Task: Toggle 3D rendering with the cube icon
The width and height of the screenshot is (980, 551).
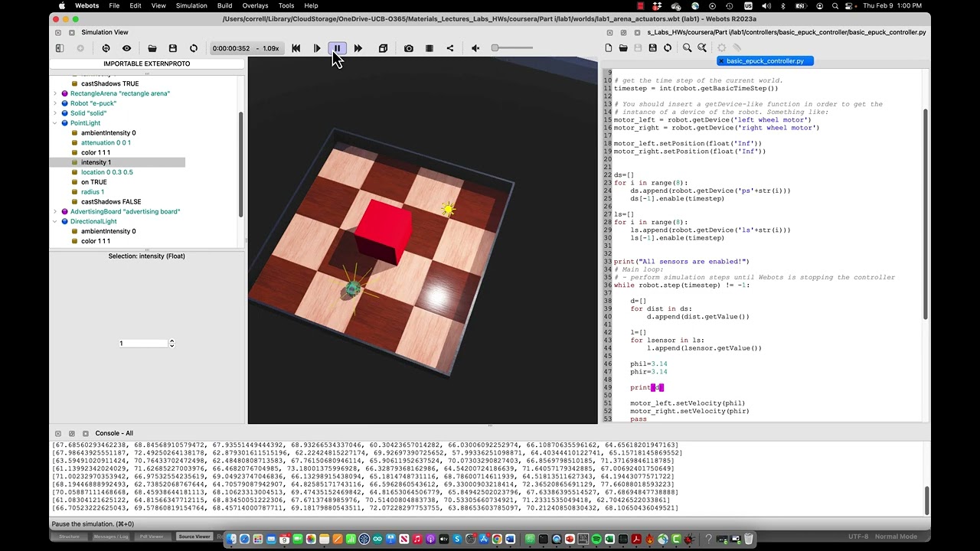Action: [x=383, y=48]
